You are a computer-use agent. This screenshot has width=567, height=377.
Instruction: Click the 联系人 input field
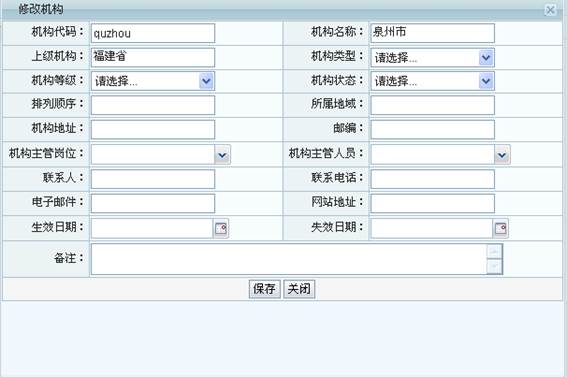click(x=153, y=179)
